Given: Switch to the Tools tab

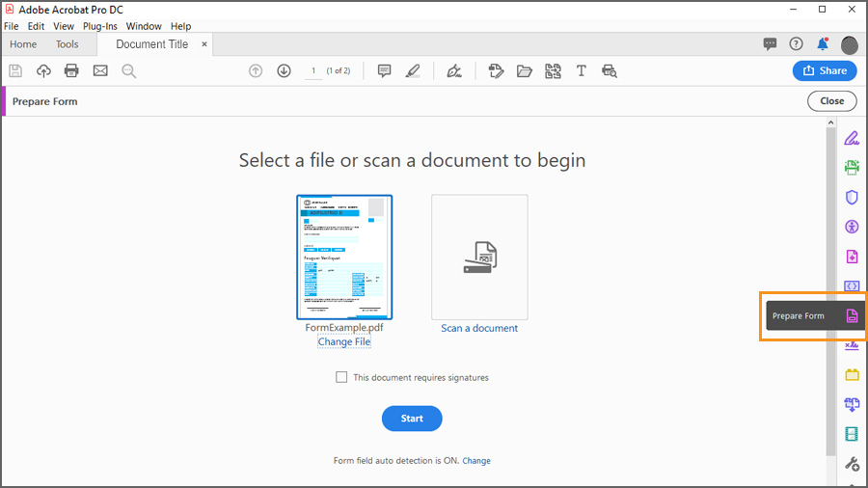Looking at the screenshot, I should pyautogui.click(x=67, y=44).
